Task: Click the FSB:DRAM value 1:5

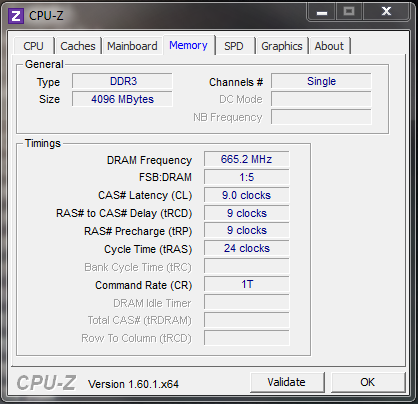Action: (x=247, y=177)
